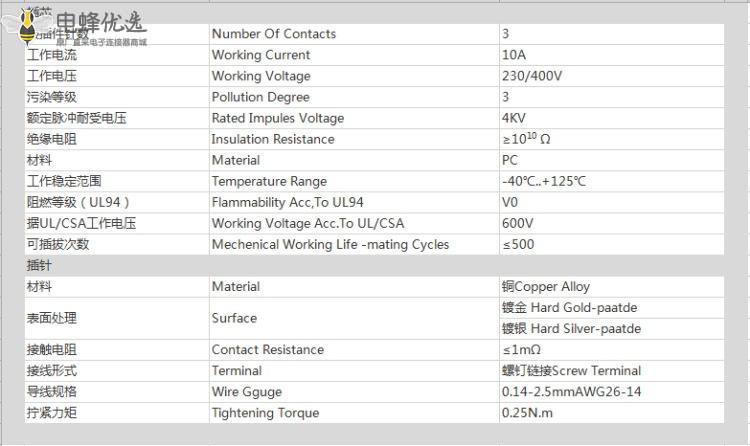Click the -40℃..+125℃ value cell
Image resolution: width=750 pixels, height=446 pixels.
tap(543, 181)
